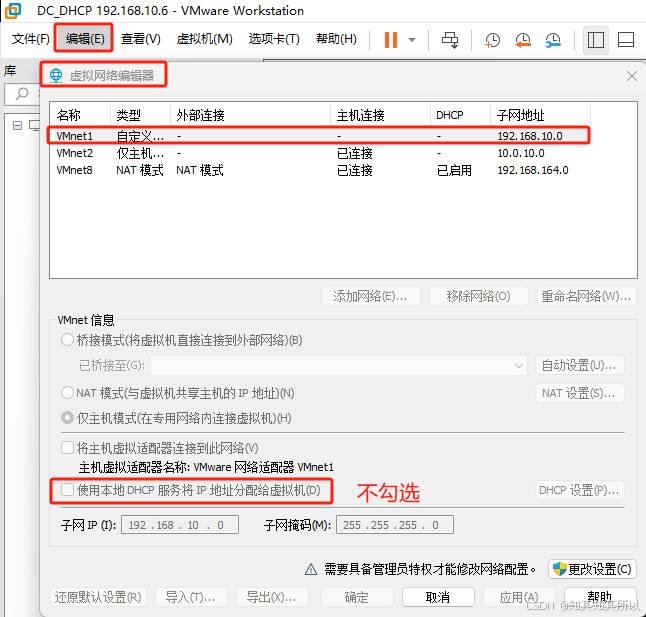Select the VMnet1 network row
The image size is (646, 617).
[x=319, y=136]
